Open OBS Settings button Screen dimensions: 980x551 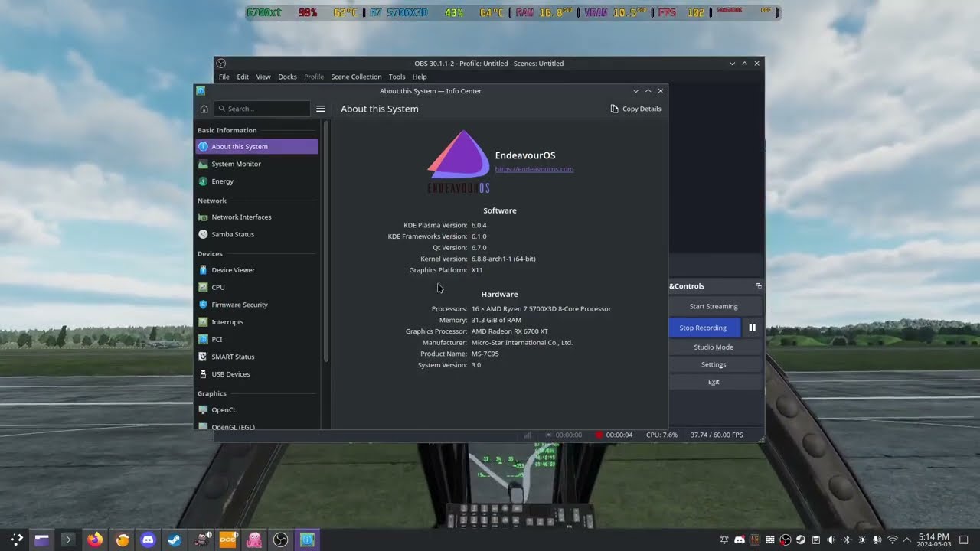(714, 364)
